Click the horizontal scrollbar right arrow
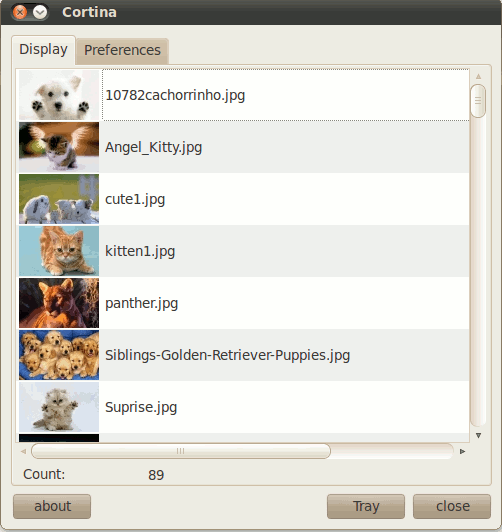The width and height of the screenshot is (502, 532). [462, 451]
